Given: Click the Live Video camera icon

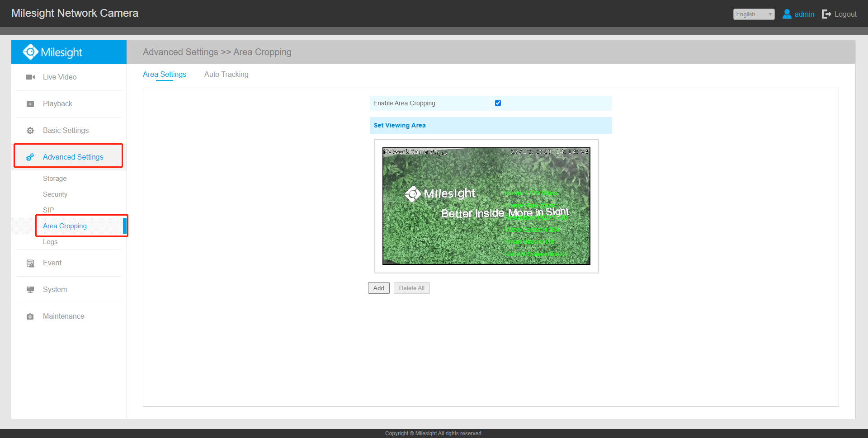Looking at the screenshot, I should 30,77.
